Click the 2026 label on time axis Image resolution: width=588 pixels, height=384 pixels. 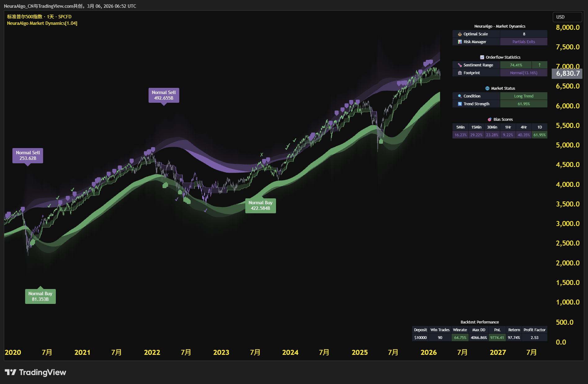tap(429, 353)
